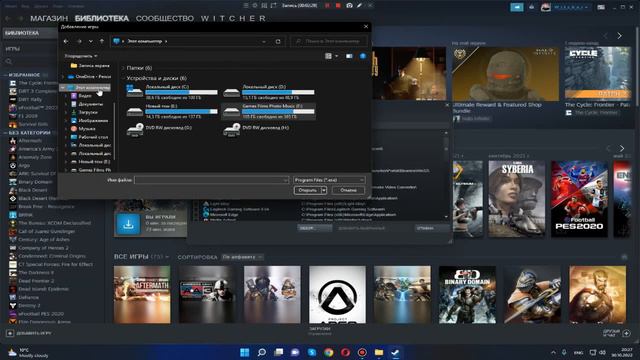
Task: Open Syberia game cover in Steam
Action: (x=516, y=199)
